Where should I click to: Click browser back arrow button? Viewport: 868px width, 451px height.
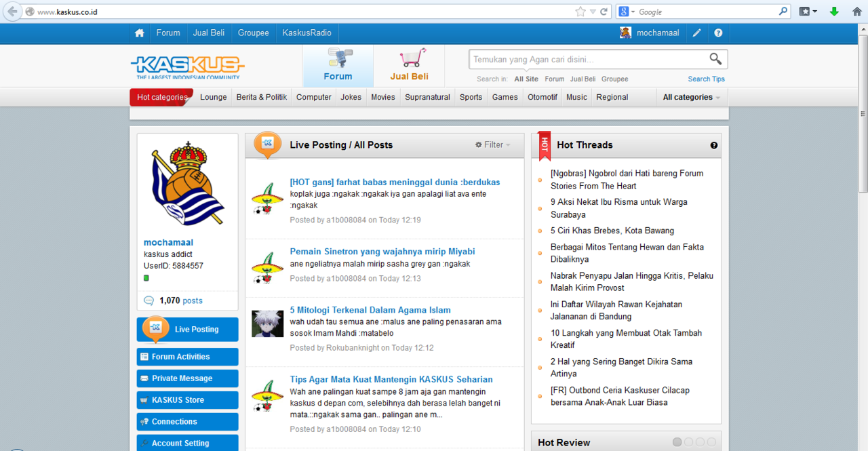(x=12, y=12)
